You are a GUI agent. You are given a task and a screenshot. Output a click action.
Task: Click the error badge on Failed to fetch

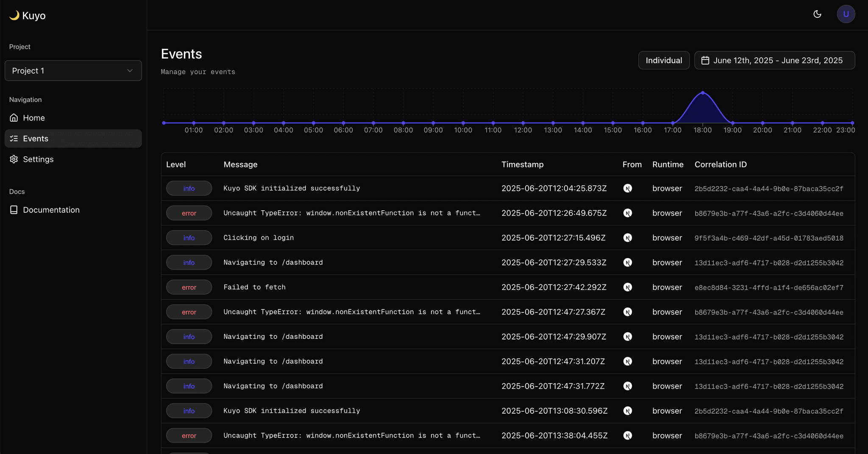point(189,287)
